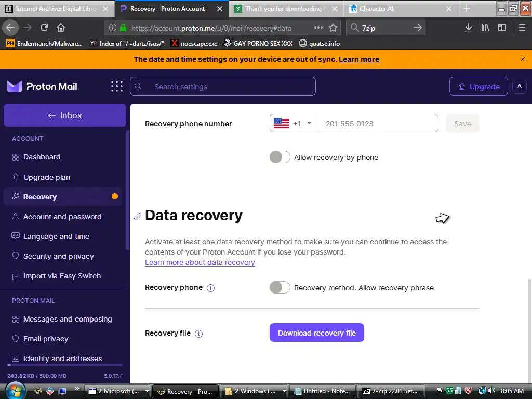Return to Inbox button

(65, 115)
